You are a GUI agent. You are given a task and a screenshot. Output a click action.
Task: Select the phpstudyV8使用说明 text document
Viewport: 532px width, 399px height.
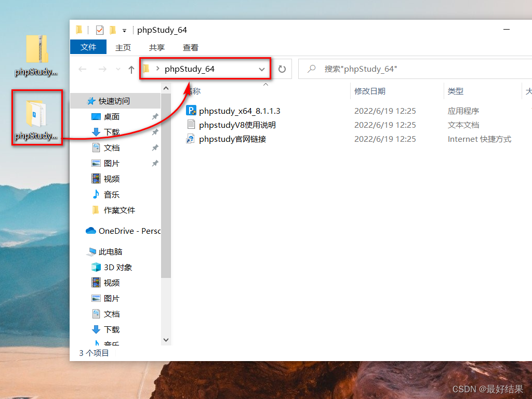(x=237, y=125)
